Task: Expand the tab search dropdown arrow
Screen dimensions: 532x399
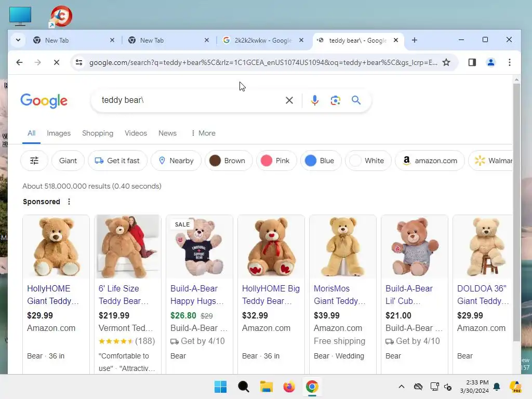Action: click(18, 40)
